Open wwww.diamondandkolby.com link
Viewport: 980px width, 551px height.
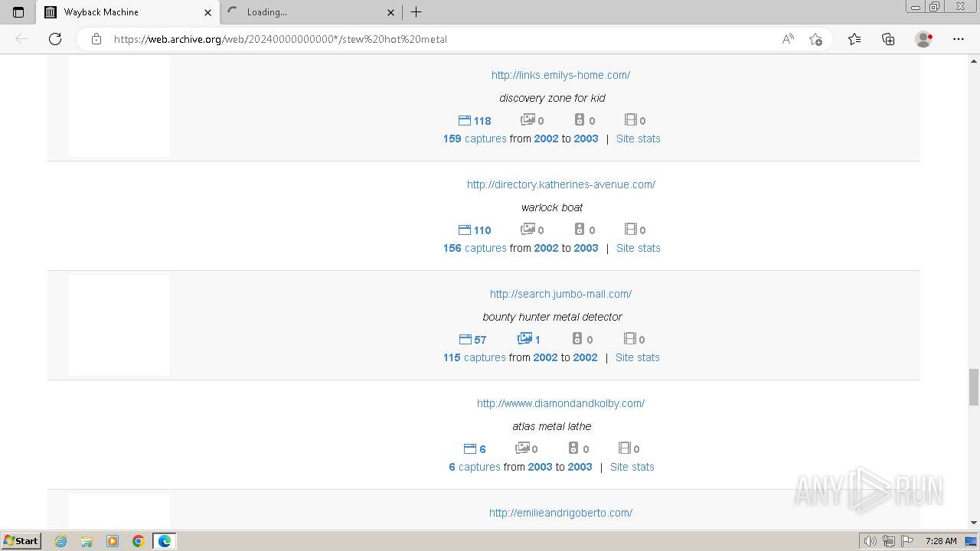click(x=560, y=403)
